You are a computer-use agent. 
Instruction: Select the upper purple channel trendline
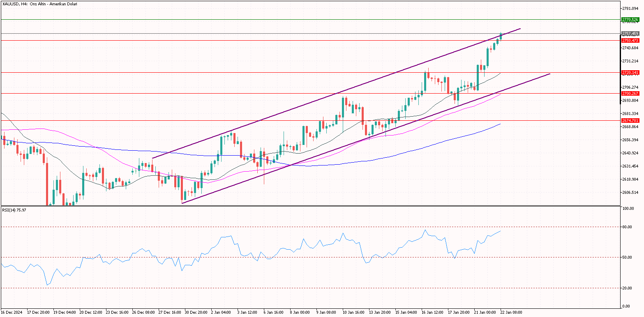(x=336, y=93)
